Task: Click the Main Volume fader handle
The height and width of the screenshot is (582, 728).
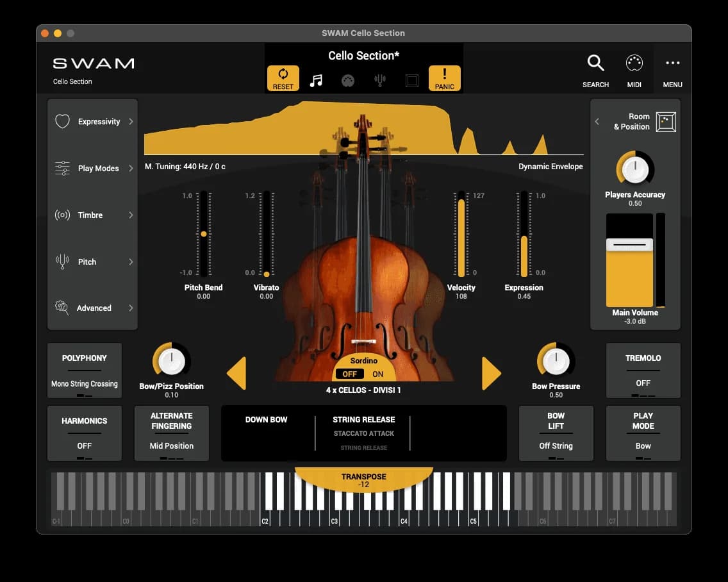Action: pos(629,245)
